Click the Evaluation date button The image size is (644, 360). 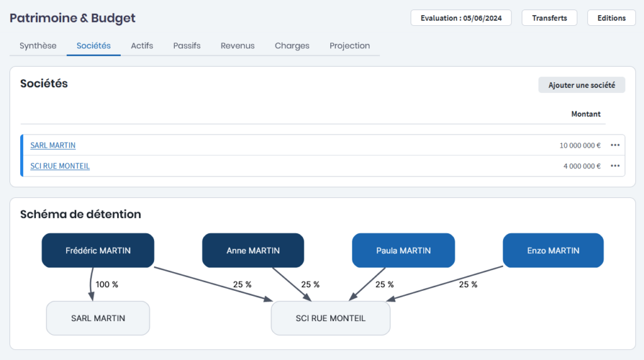(461, 18)
